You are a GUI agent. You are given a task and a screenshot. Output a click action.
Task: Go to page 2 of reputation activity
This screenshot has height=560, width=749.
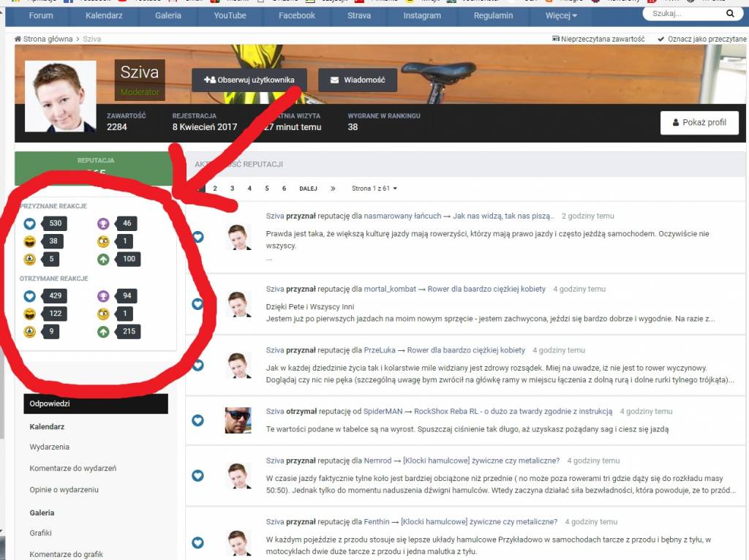tap(215, 189)
